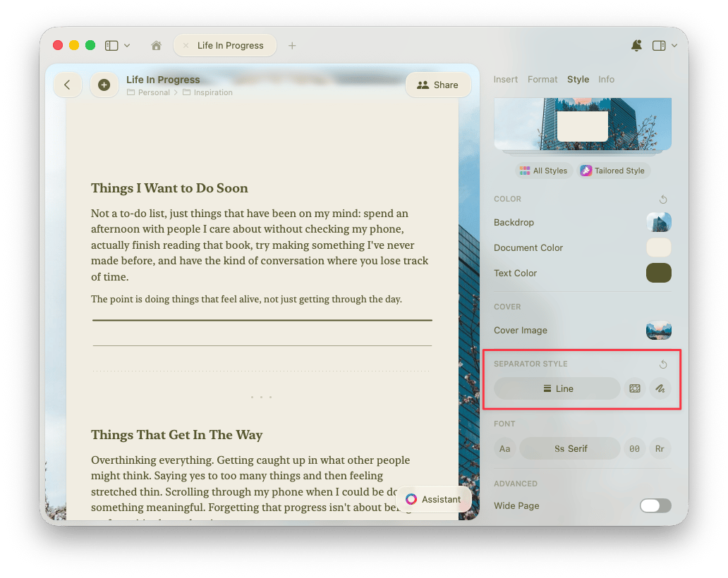The width and height of the screenshot is (728, 578).
Task: Choose the Rr rounded font option
Action: tap(660, 448)
